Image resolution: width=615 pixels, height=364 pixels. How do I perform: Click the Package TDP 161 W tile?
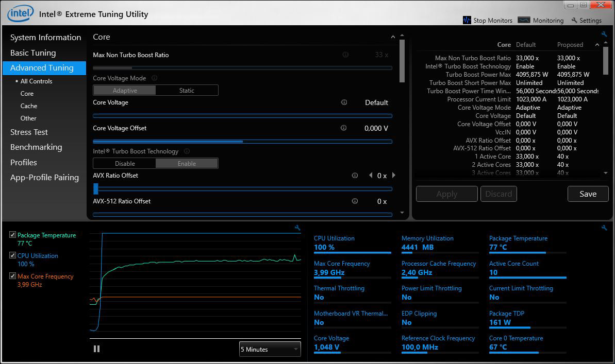coord(527,319)
